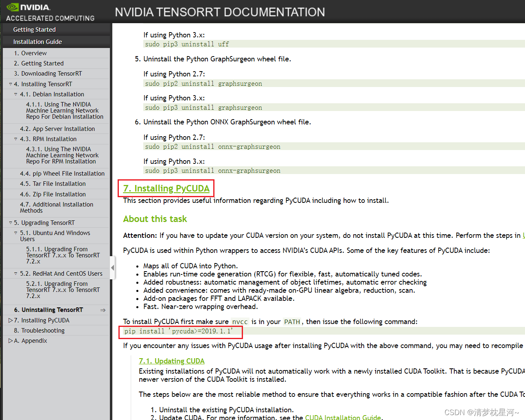Screen dimensions: 525x420
Task: Click the pip install pycuda command
Action: (179, 331)
